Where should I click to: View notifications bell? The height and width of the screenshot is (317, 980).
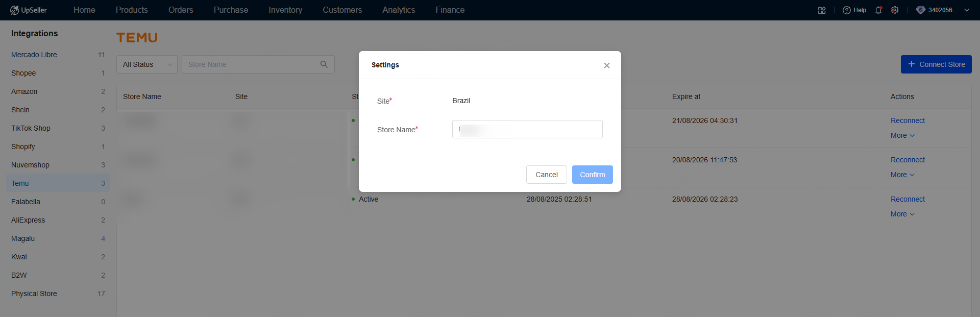[878, 10]
